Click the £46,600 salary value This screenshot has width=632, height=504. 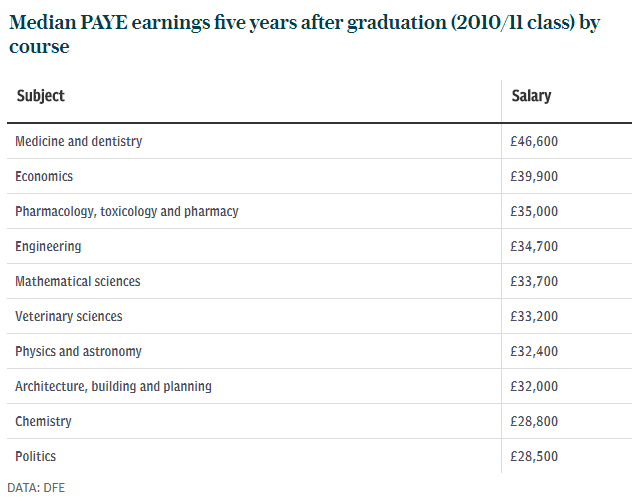coord(534,142)
